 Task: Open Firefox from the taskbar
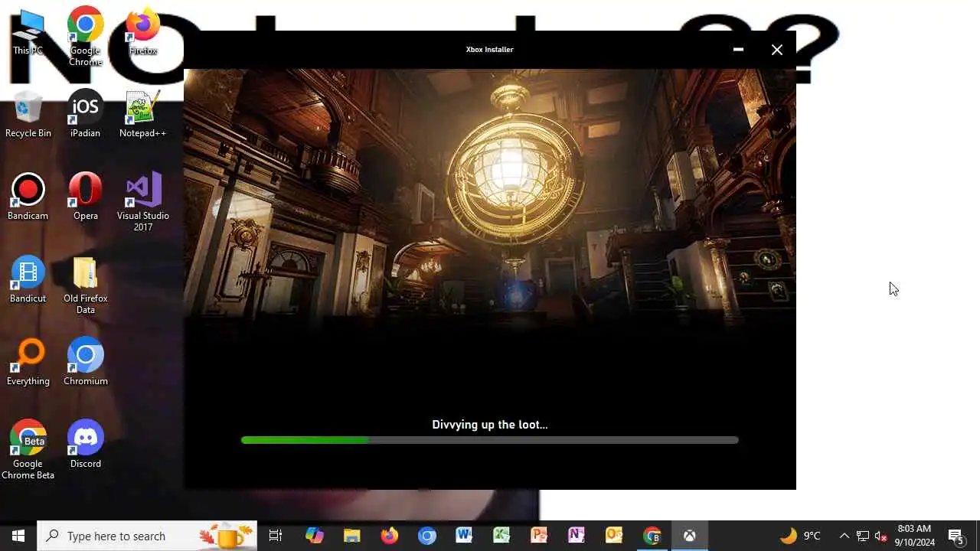pyautogui.click(x=389, y=536)
